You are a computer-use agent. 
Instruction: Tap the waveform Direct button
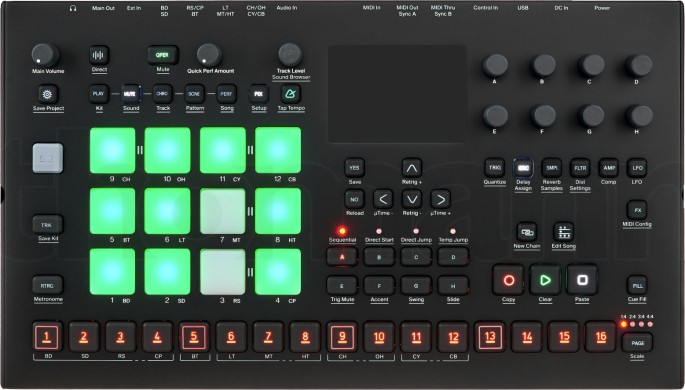pyautogui.click(x=99, y=55)
